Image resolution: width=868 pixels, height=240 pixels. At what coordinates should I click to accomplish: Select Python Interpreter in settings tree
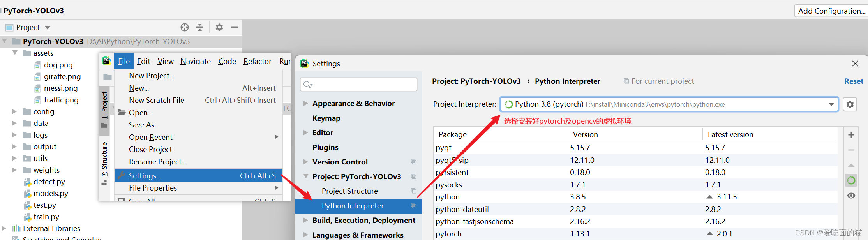(353, 206)
